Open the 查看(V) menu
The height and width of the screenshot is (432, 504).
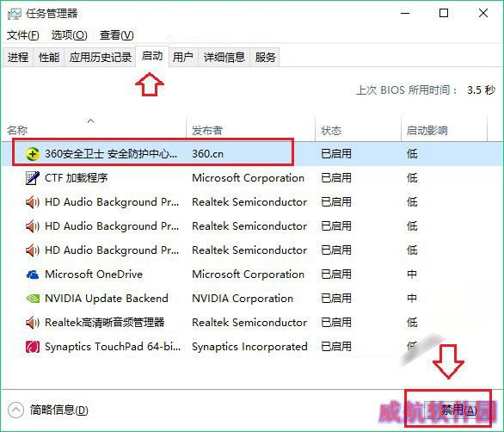coord(116,35)
